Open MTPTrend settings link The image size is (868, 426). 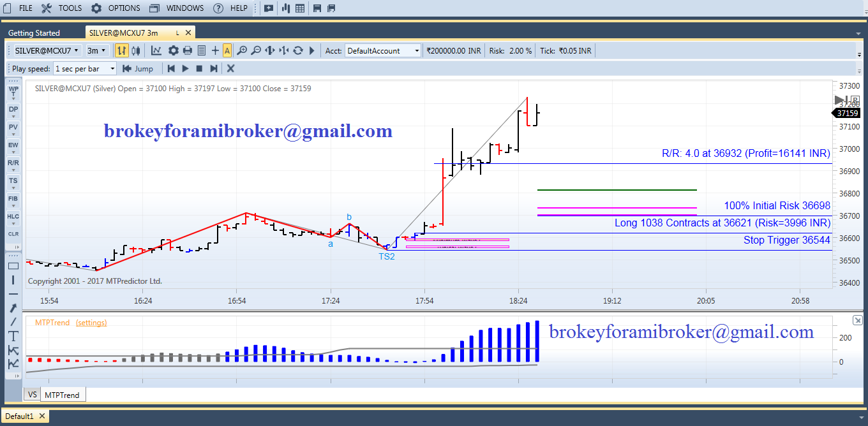tap(91, 323)
